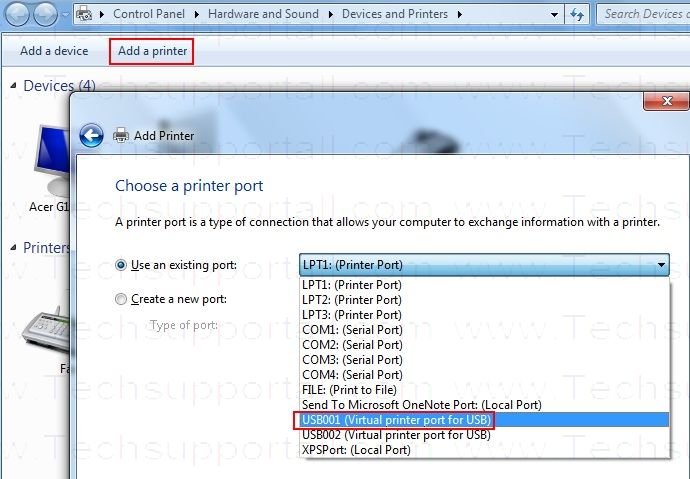
Task: Click Hardware and Sound breadcrumb
Action: (x=263, y=14)
